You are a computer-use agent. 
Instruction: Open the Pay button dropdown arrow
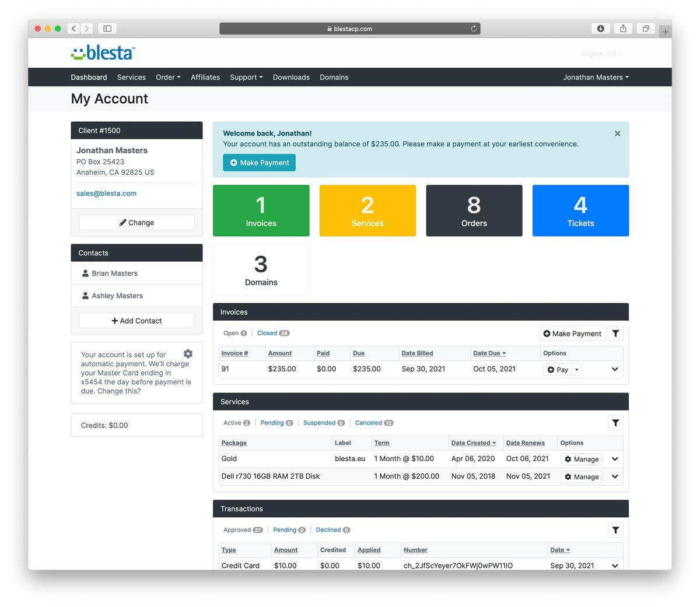point(577,370)
